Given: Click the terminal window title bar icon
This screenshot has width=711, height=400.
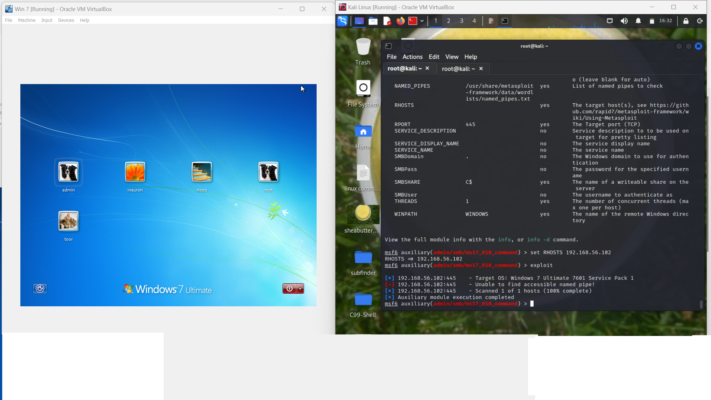Looking at the screenshot, I should (x=389, y=46).
